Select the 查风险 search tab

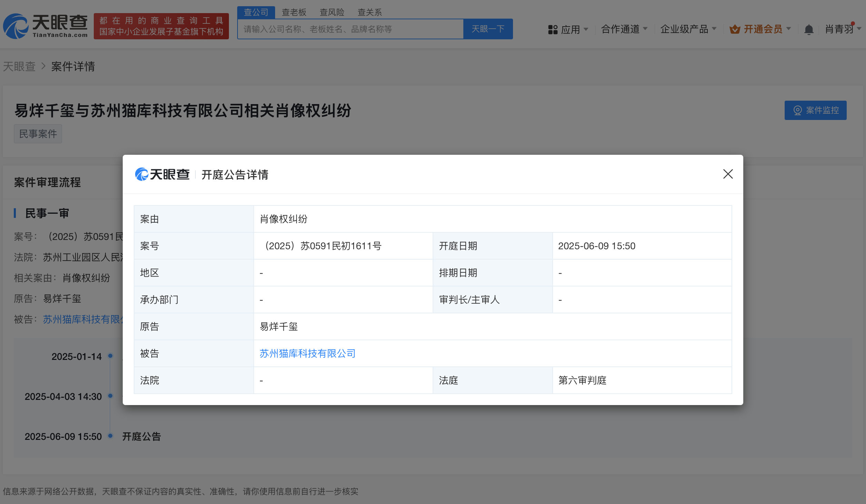point(332,12)
